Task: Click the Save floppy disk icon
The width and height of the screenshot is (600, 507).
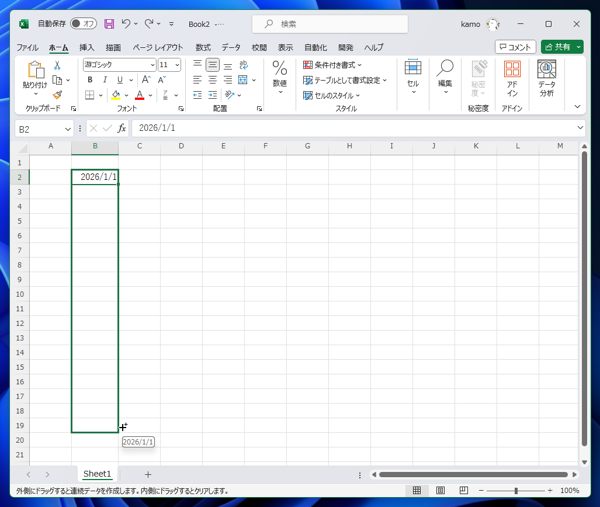Action: 109,24
